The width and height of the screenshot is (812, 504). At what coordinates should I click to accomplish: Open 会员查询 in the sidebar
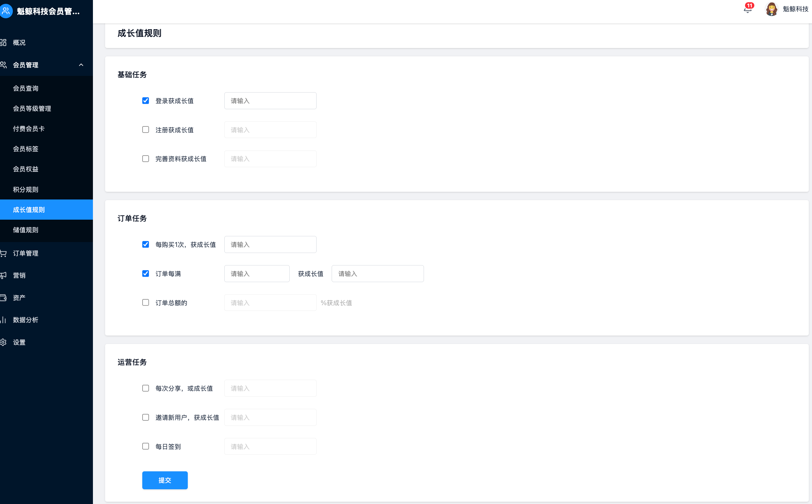coord(46,88)
